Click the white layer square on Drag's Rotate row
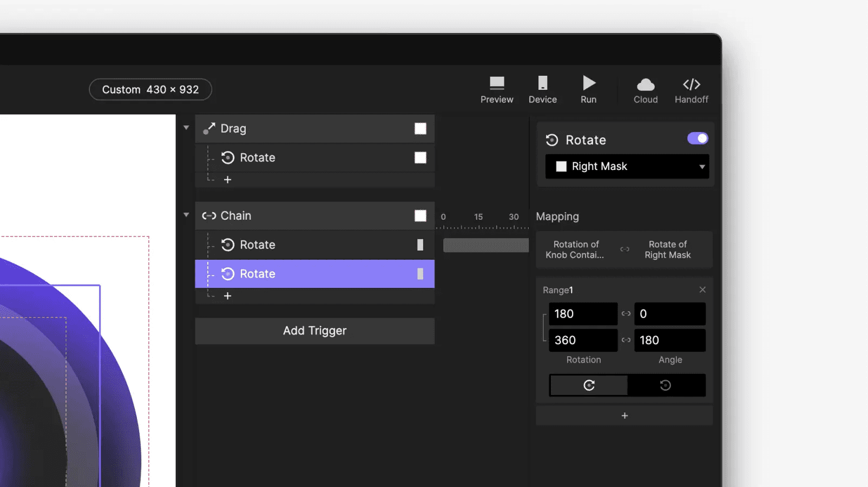 coord(420,157)
